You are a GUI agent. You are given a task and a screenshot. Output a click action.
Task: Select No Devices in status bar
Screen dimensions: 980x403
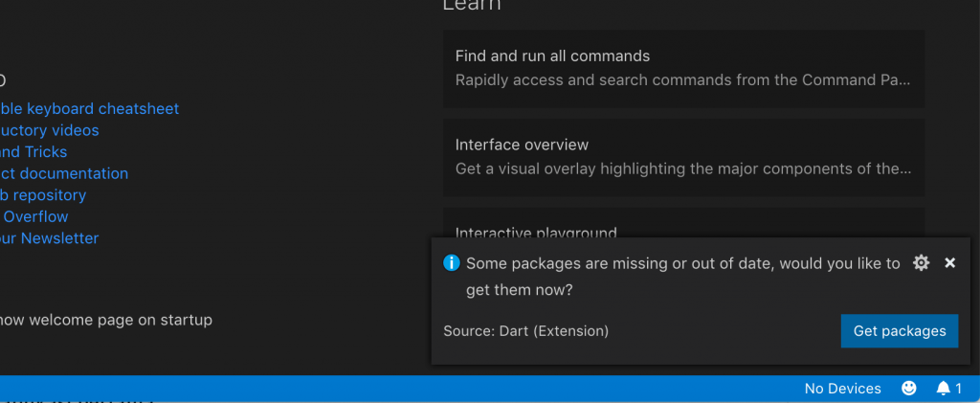tap(842, 388)
